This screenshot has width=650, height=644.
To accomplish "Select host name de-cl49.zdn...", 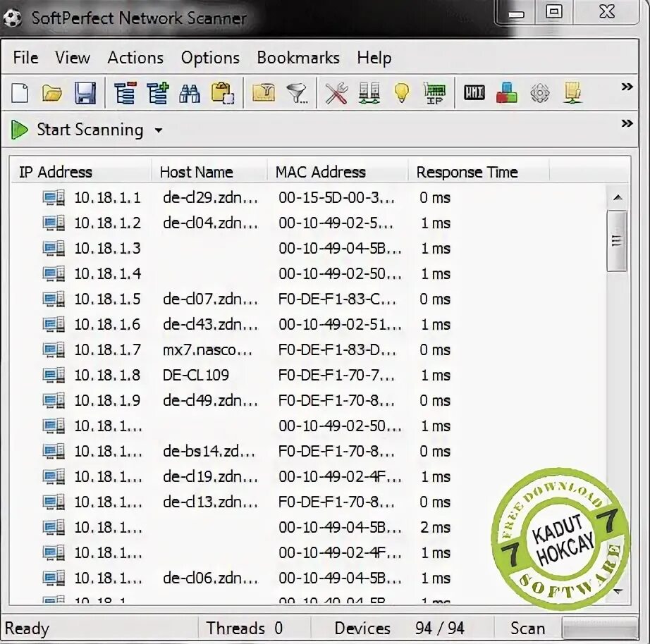I will [x=211, y=400].
